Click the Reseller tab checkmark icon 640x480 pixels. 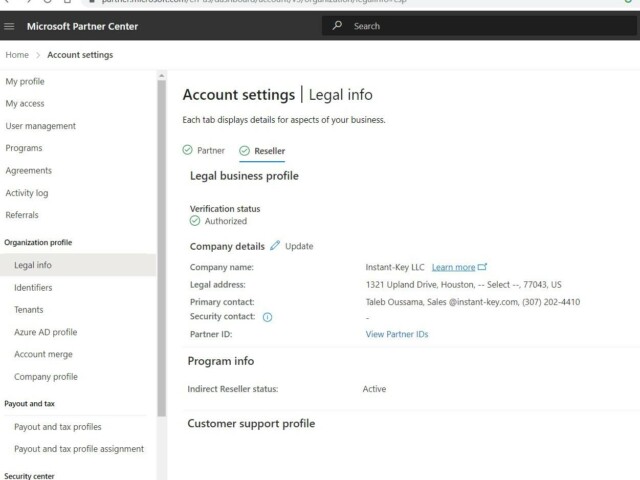(245, 151)
